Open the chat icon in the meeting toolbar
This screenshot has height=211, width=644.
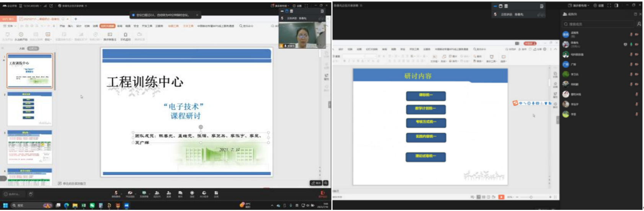pyautogui.click(x=180, y=193)
